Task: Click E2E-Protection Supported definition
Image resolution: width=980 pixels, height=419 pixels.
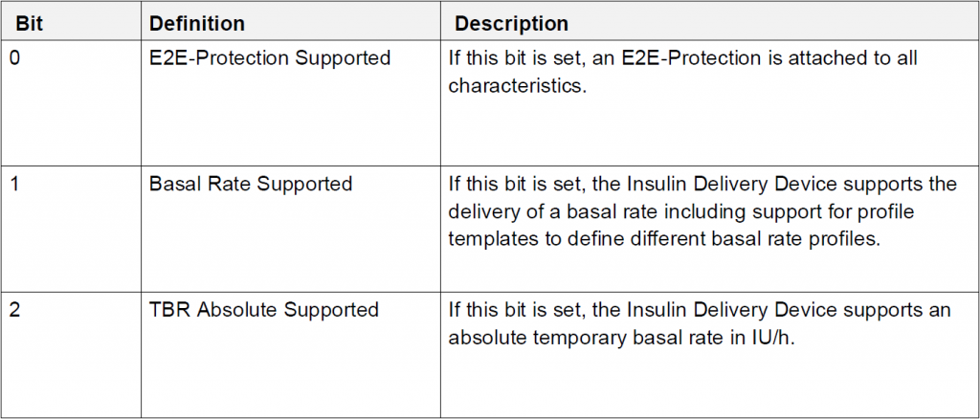Action: 270,58
